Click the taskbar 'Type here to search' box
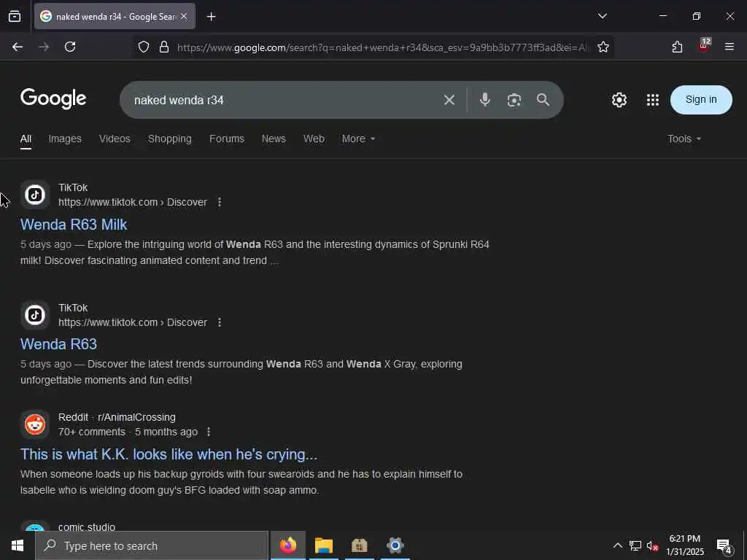 (152, 545)
